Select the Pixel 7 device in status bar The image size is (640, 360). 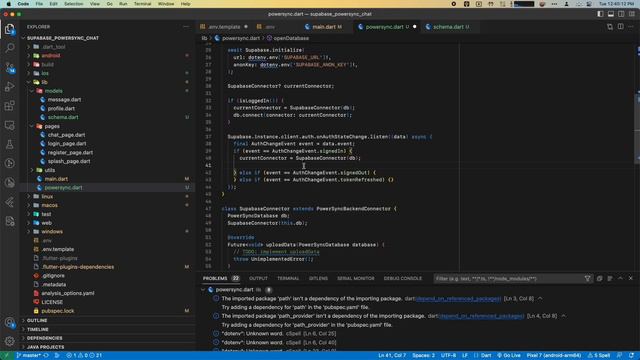coord(553,356)
